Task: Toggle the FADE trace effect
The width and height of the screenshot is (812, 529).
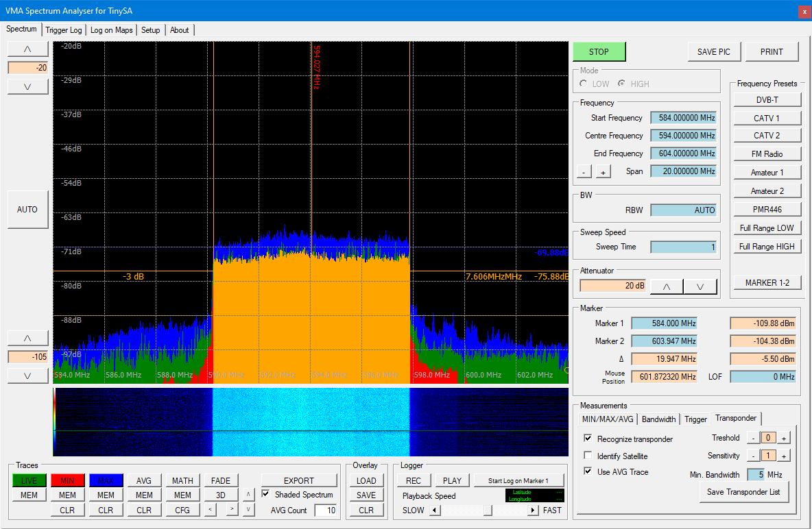Action: [221, 480]
